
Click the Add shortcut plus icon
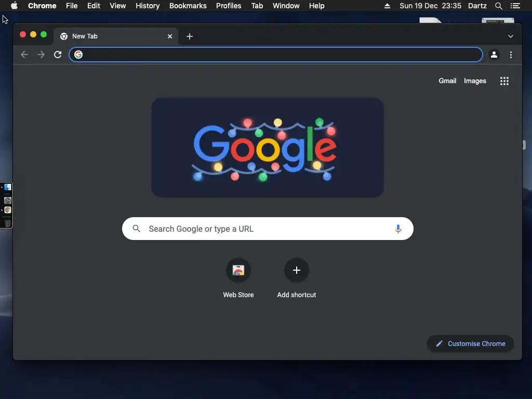(297, 270)
